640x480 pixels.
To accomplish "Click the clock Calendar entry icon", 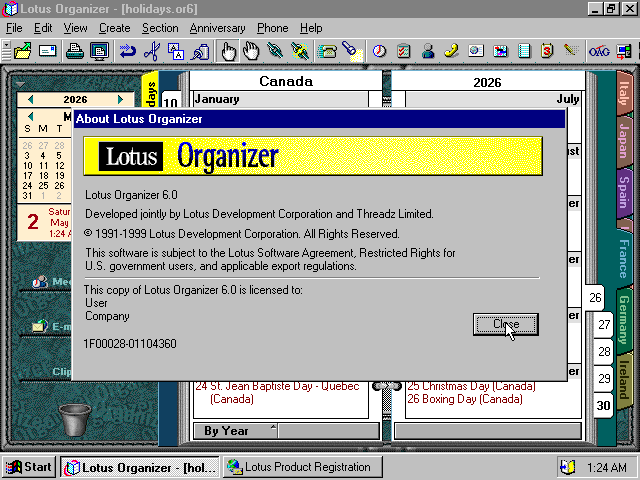I will click(x=380, y=51).
